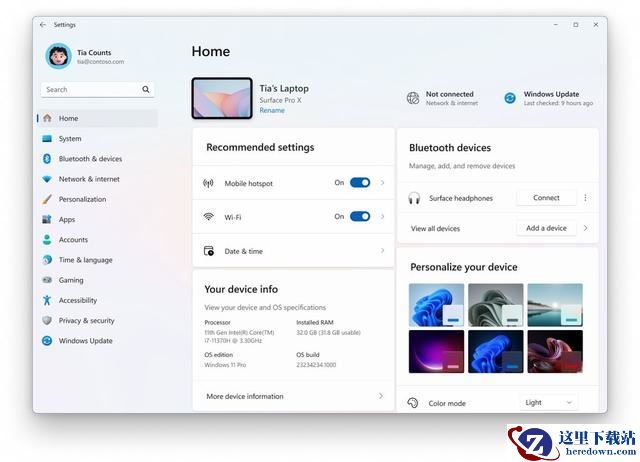Click the Gaming controller icon
Viewport: 640px width, 462px height.
click(x=47, y=280)
